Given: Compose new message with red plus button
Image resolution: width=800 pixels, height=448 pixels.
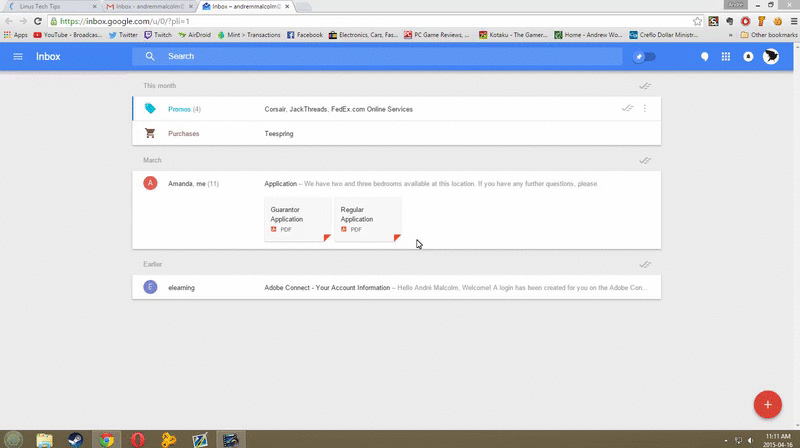Looking at the screenshot, I should (x=767, y=405).
